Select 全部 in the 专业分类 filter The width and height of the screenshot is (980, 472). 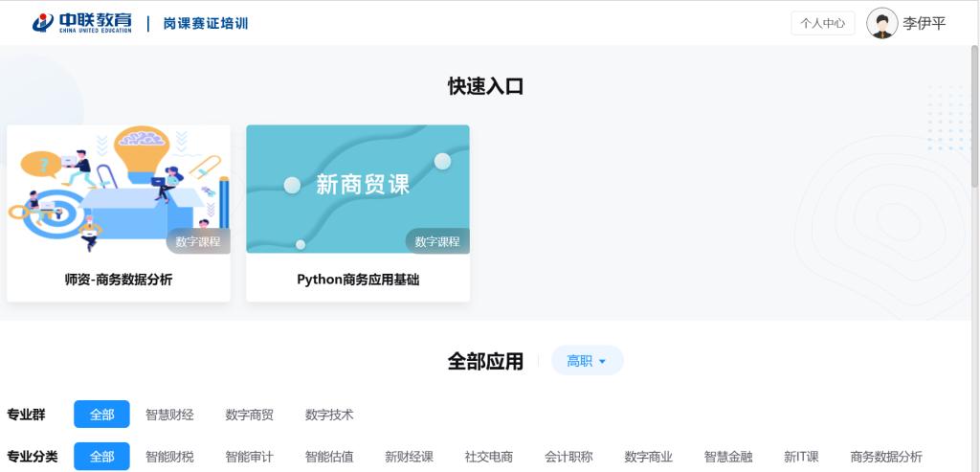pyautogui.click(x=101, y=457)
